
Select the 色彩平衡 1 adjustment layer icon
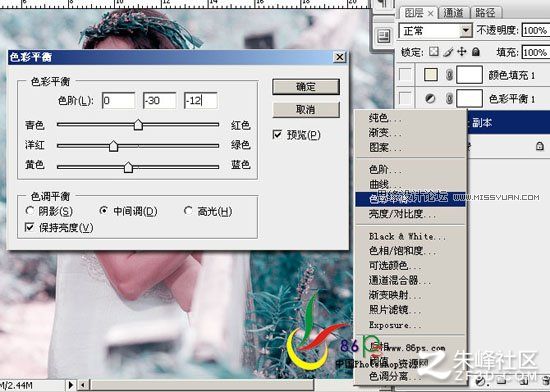[430, 99]
